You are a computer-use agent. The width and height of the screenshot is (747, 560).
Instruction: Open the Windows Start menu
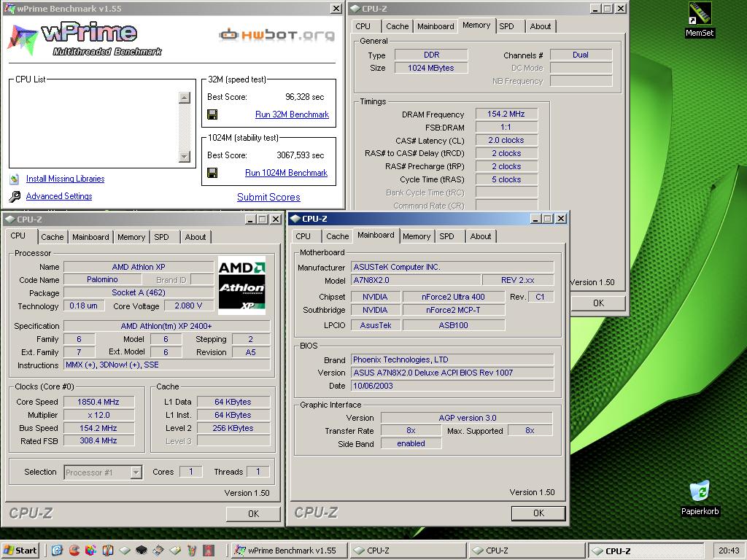click(x=20, y=551)
